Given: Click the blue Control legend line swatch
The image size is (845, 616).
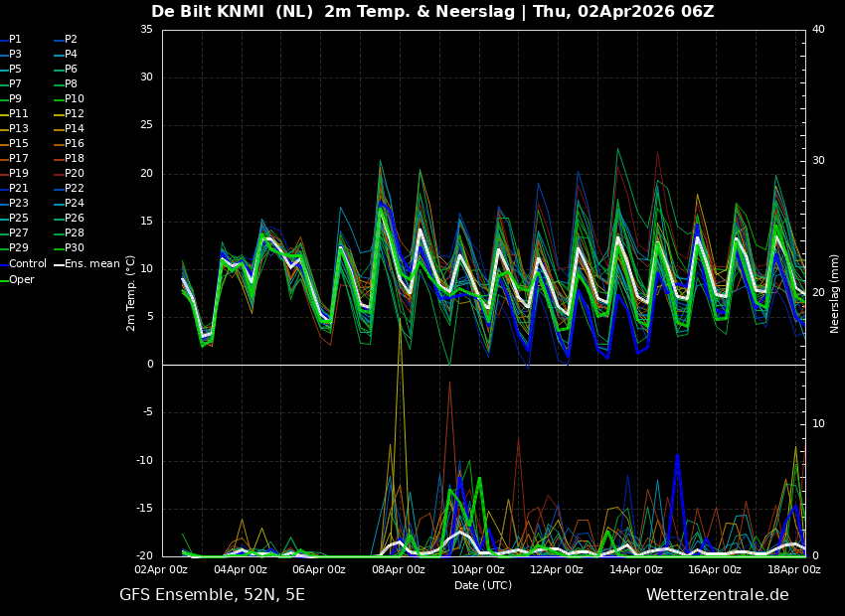Looking at the screenshot, I should [4, 264].
